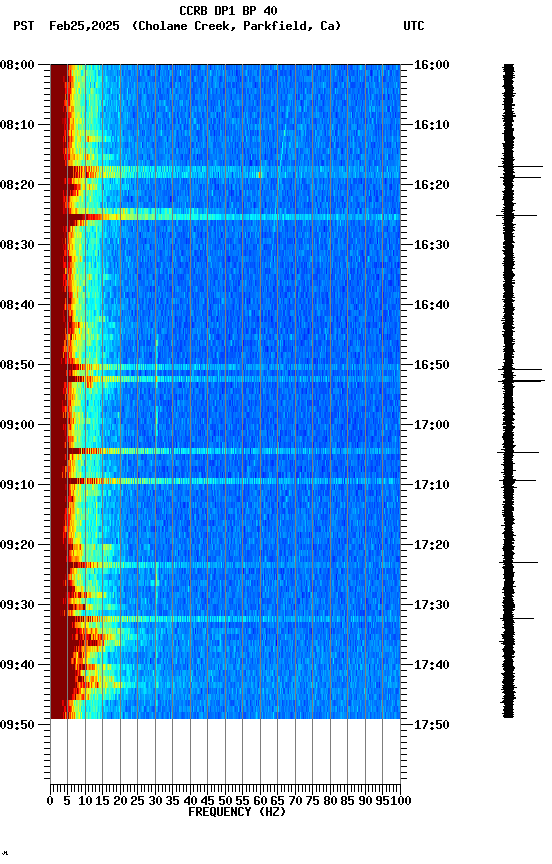
Task: Click the PST time label "08:00"
Action: [17, 65]
